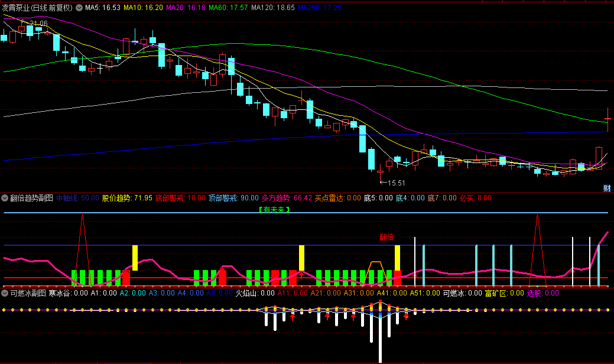The image size is (614, 364).
Task: Click the 中轴线: 50.00 value
Action: pos(77,198)
